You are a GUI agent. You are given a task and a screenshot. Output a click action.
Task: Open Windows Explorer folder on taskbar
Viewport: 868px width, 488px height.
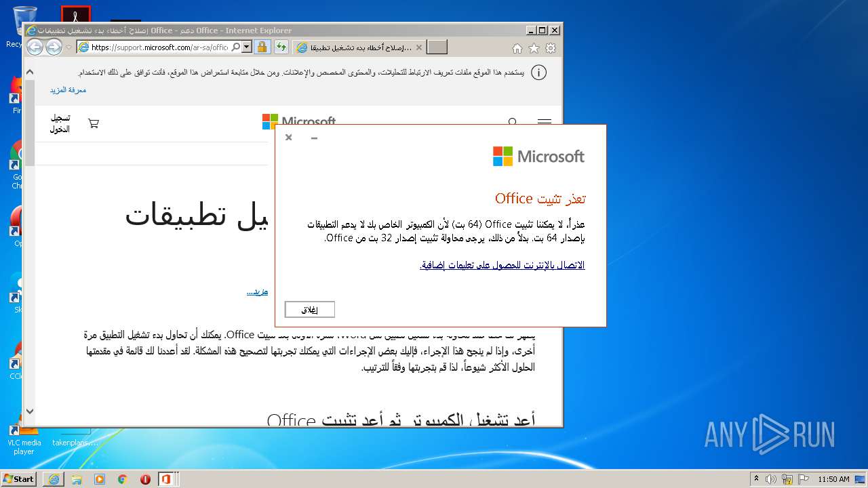[77, 479]
